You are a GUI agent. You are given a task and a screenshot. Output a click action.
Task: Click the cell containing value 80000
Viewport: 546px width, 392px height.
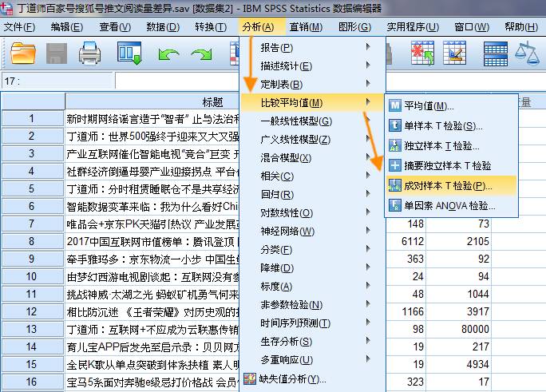pos(459,329)
